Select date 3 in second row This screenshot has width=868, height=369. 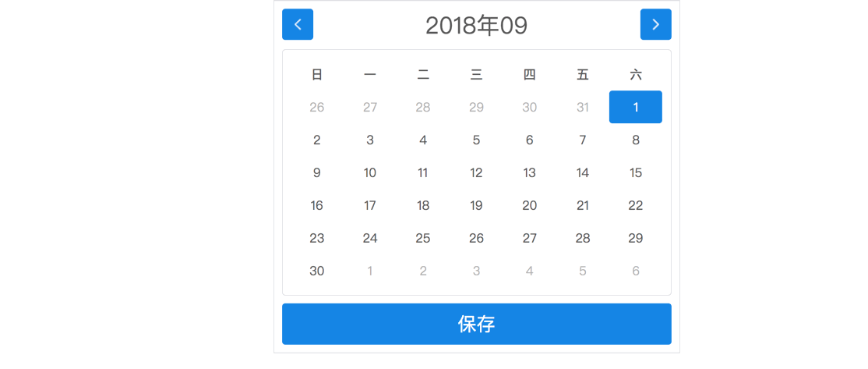pyautogui.click(x=370, y=140)
